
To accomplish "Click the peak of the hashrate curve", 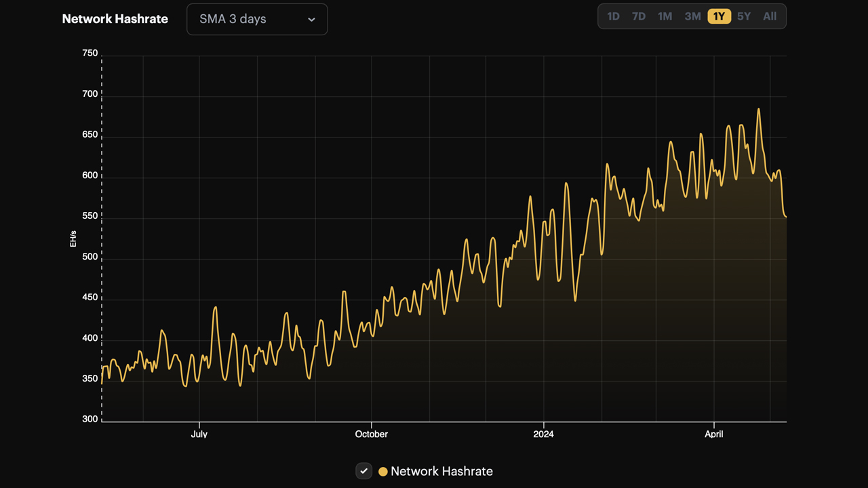I will coord(758,108).
